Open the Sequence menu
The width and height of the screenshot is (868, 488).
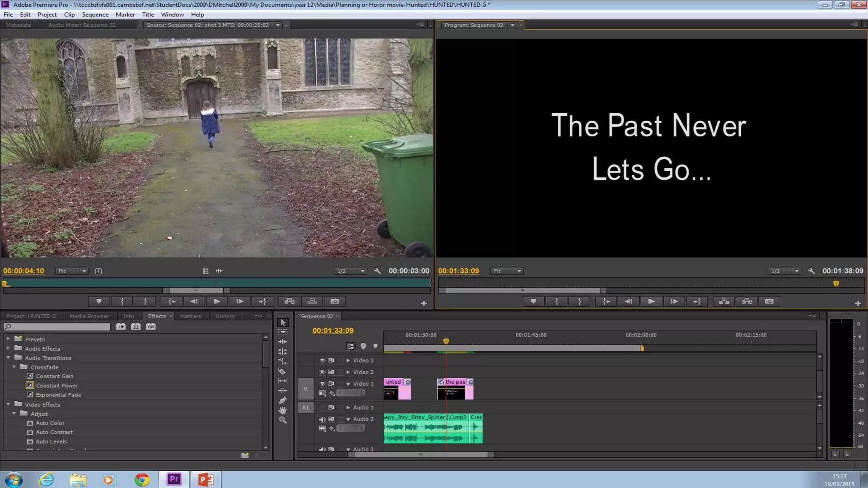[95, 14]
